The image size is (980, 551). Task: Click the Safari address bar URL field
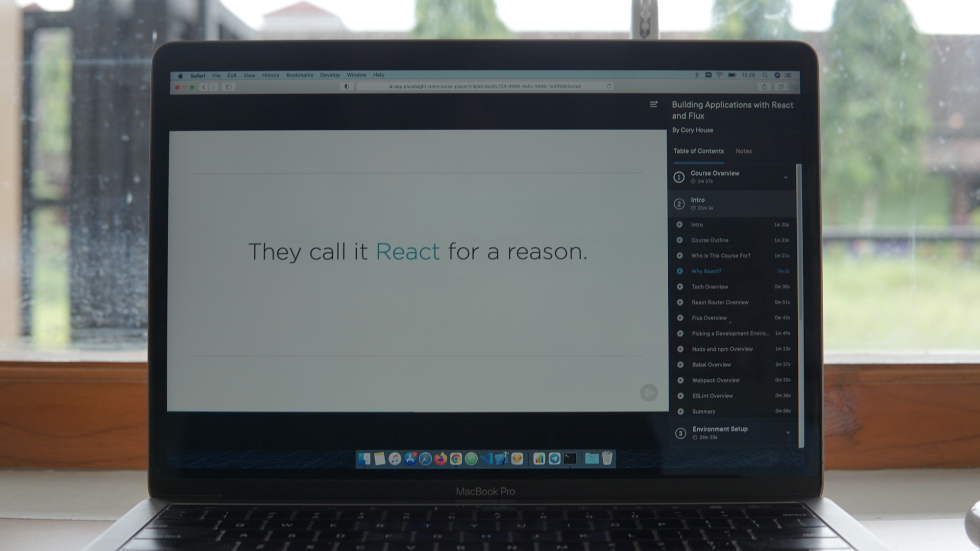click(x=486, y=86)
